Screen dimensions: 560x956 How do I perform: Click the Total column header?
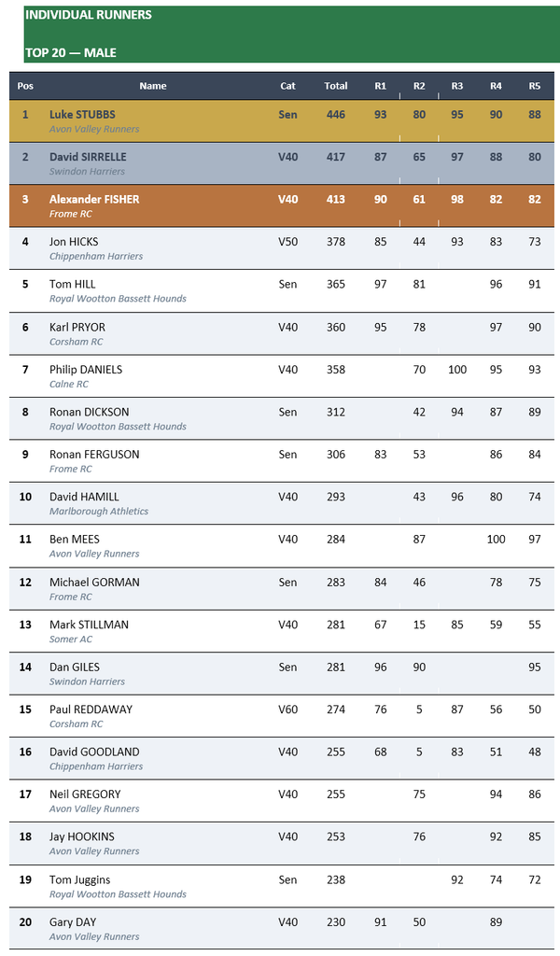[x=336, y=86]
